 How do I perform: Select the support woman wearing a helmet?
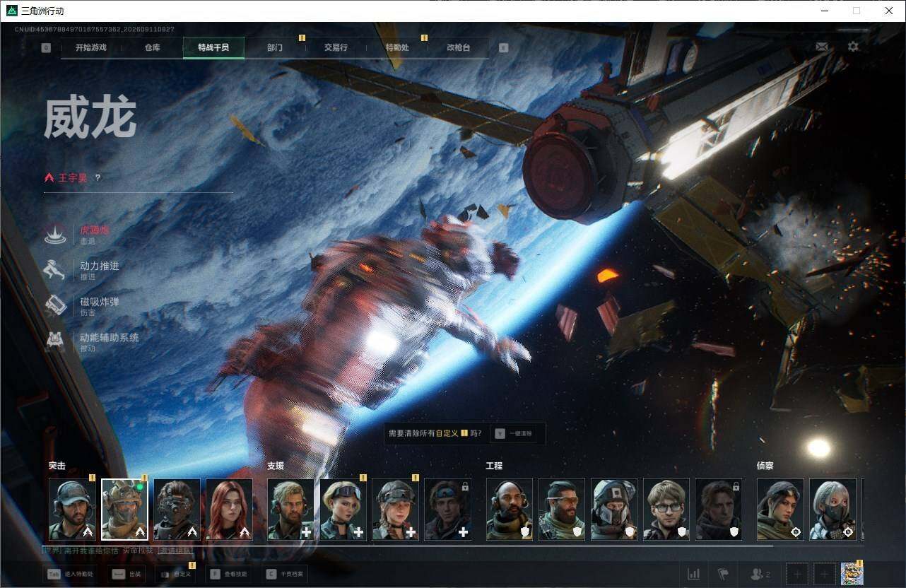(396, 510)
